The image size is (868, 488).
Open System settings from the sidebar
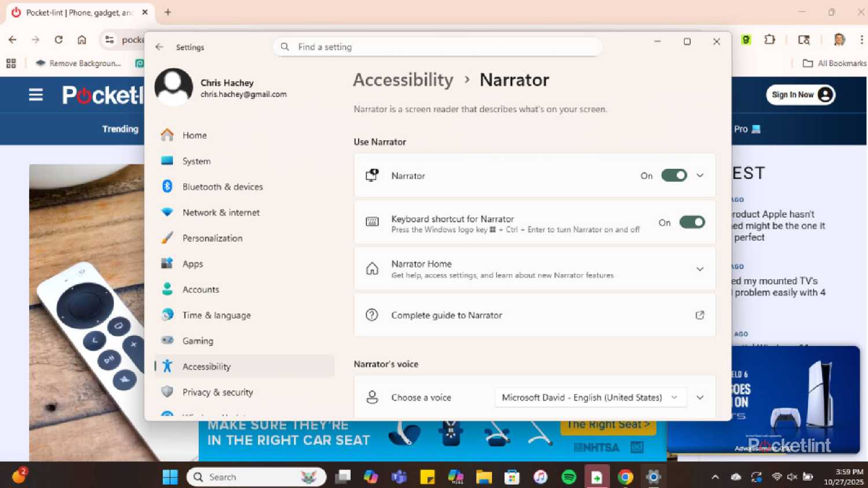click(x=196, y=161)
